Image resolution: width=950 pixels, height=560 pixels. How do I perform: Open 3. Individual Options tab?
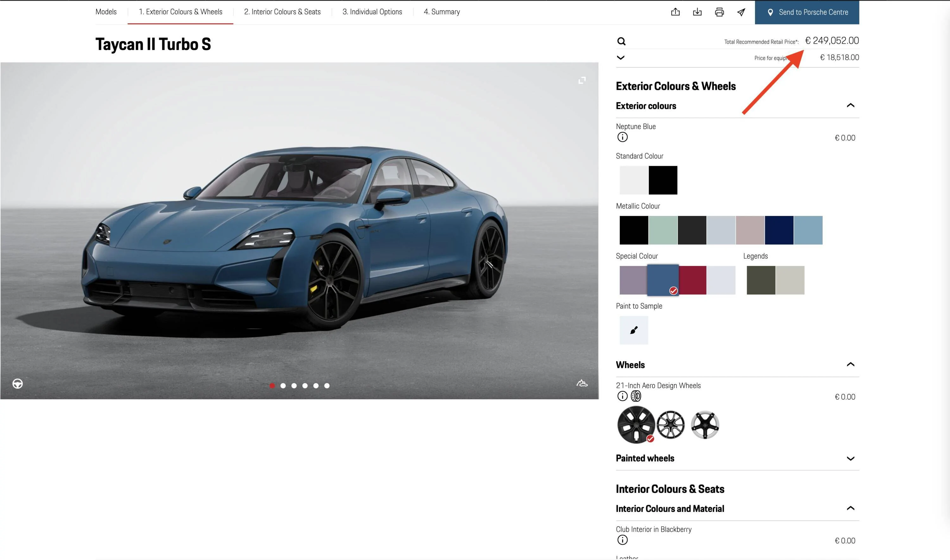point(372,12)
